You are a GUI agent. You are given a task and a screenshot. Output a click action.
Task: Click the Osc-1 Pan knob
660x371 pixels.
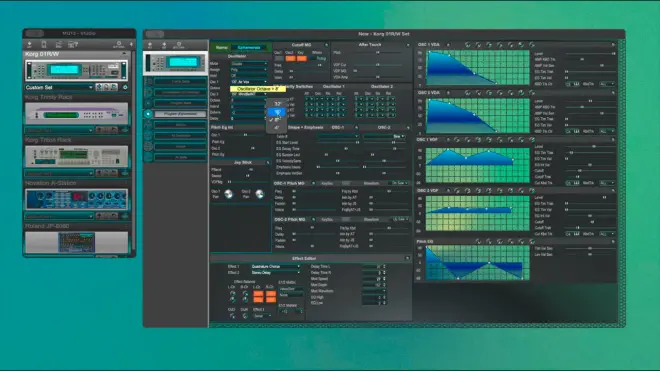[x=229, y=194]
